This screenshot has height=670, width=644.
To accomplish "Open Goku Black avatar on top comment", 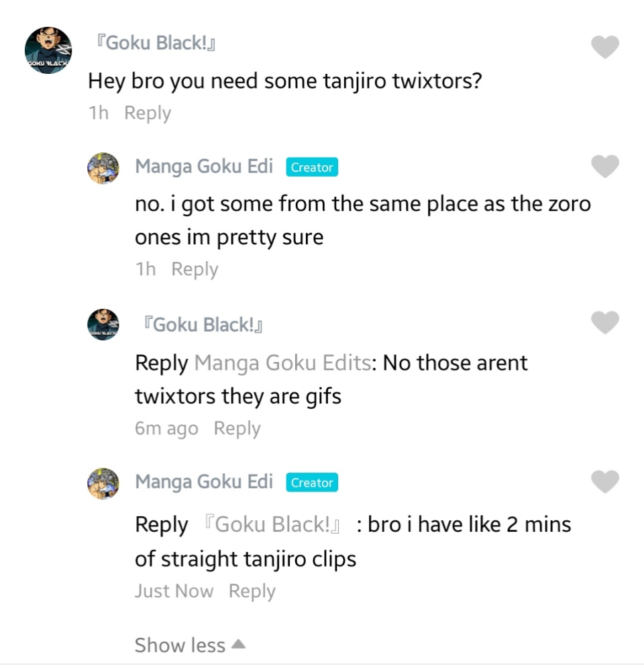I will coord(48,51).
